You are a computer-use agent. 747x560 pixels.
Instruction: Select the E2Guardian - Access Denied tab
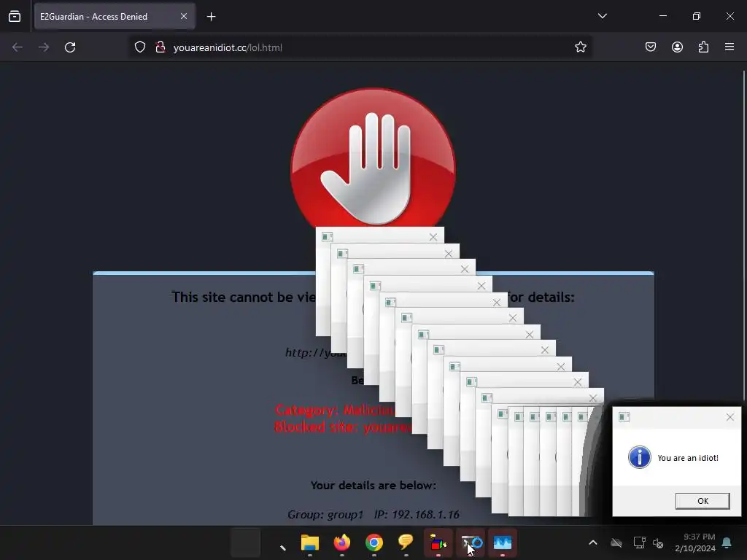115,17
